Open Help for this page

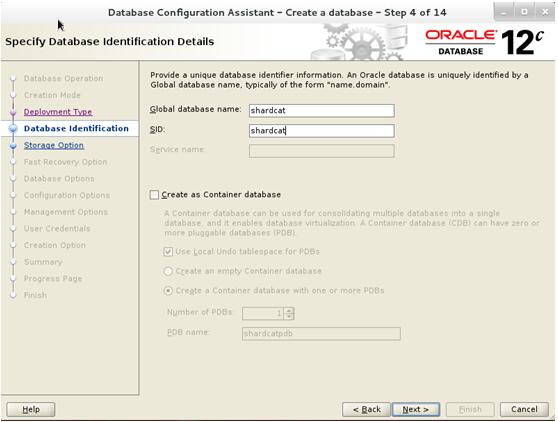pos(31,410)
